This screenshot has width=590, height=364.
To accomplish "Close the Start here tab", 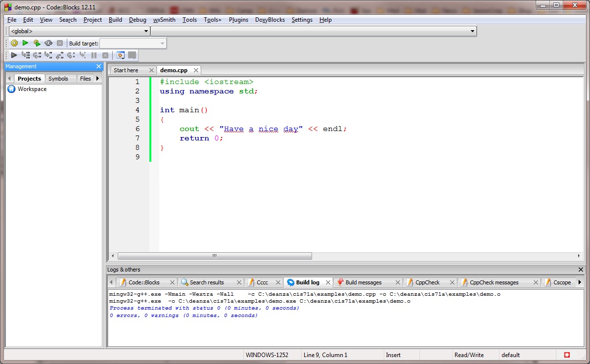I will coord(151,70).
